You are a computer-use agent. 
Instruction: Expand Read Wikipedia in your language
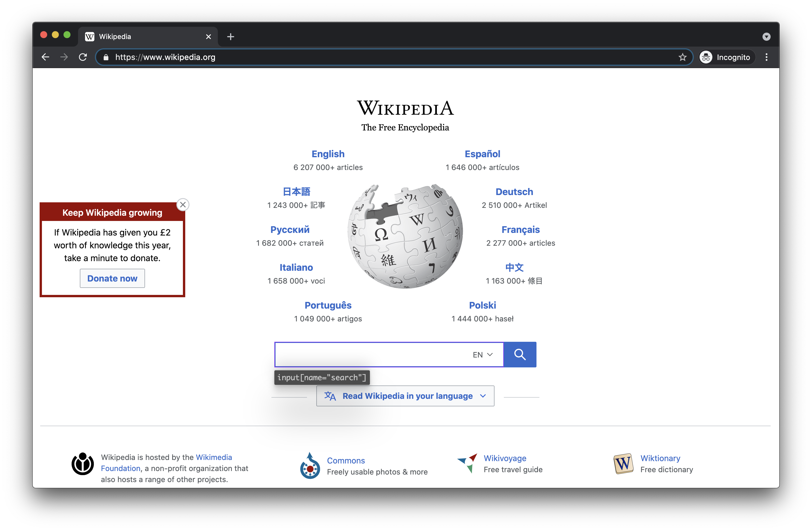pyautogui.click(x=405, y=396)
